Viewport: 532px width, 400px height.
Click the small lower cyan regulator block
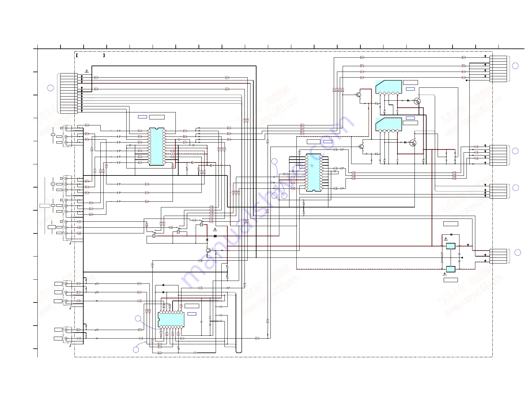[x=451, y=269]
